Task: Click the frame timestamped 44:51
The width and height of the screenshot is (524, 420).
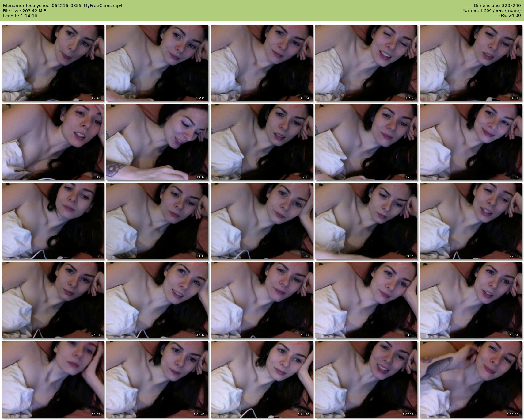Action: pyautogui.click(x=53, y=300)
